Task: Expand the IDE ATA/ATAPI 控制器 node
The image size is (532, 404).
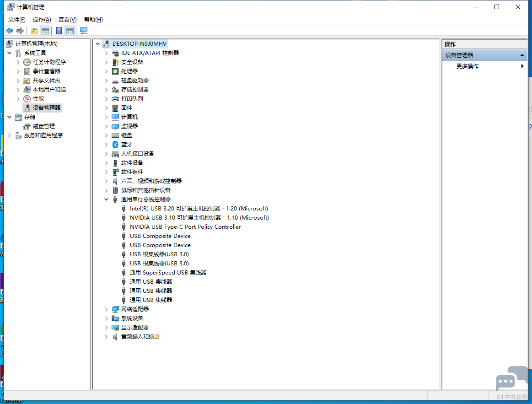Action: 106,53
